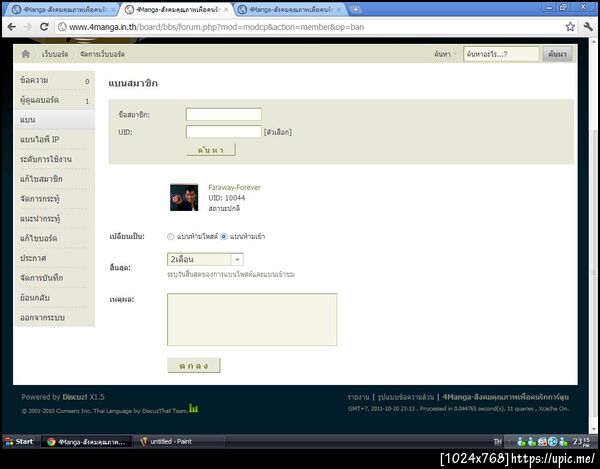This screenshot has width=600, height=469.
Task: Click the browser forward arrow
Action: (28, 27)
